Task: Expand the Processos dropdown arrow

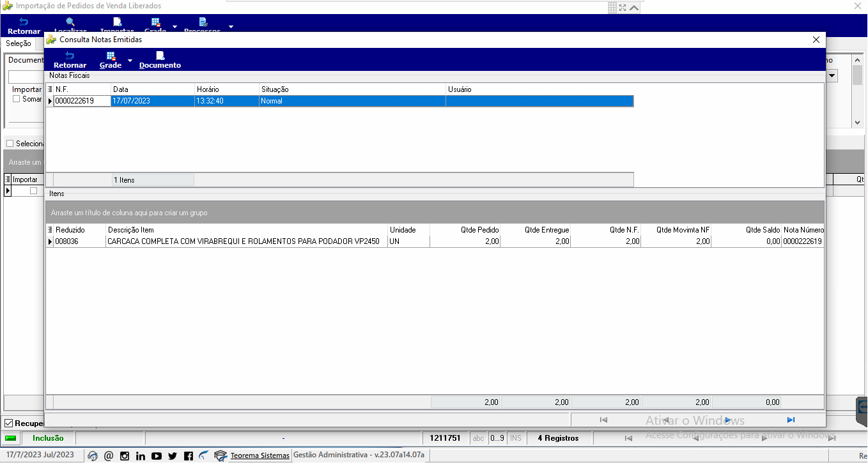Action: [x=231, y=27]
